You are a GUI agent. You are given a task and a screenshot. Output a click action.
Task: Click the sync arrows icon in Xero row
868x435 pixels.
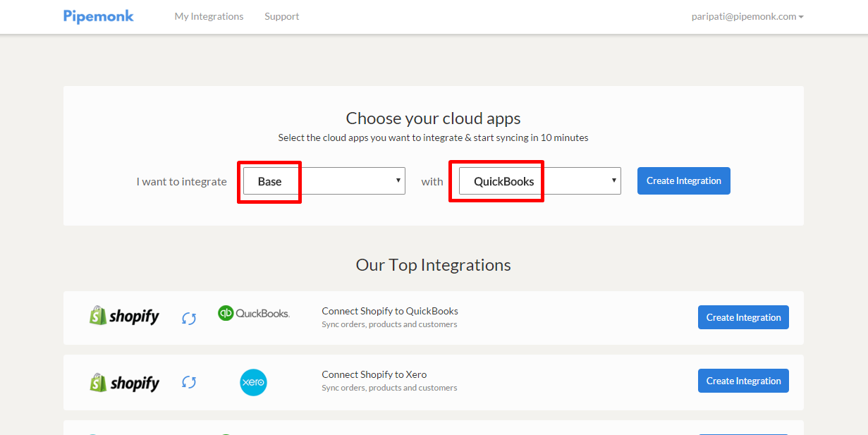click(x=188, y=381)
